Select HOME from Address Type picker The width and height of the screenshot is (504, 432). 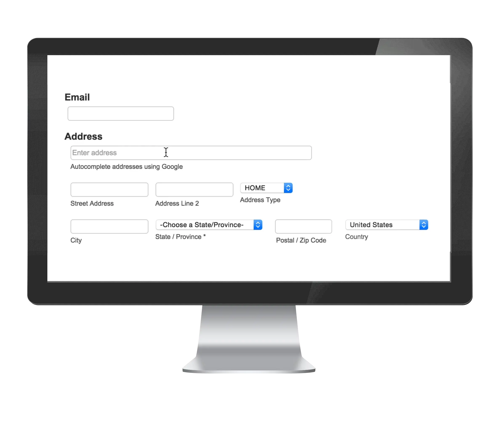coord(266,187)
